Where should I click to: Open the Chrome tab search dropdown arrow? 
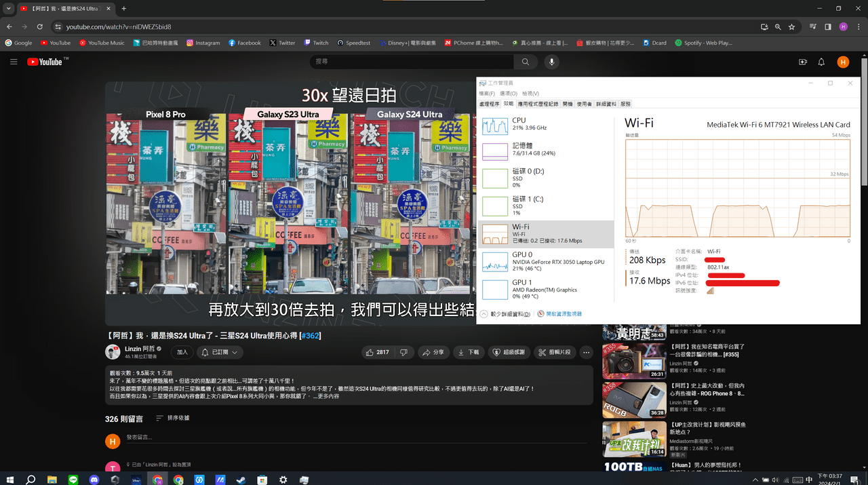[8, 9]
